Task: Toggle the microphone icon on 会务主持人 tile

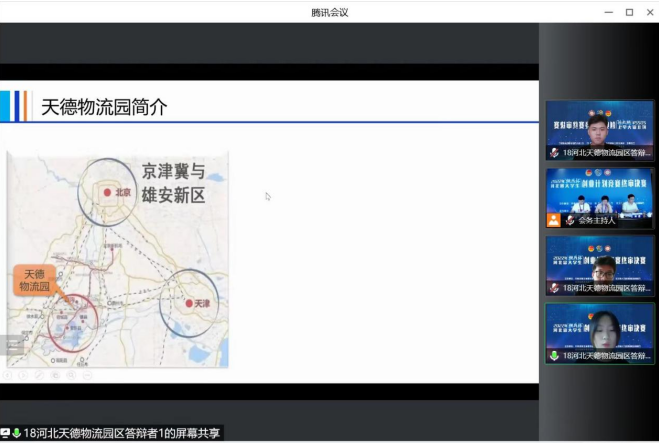Action: click(570, 220)
